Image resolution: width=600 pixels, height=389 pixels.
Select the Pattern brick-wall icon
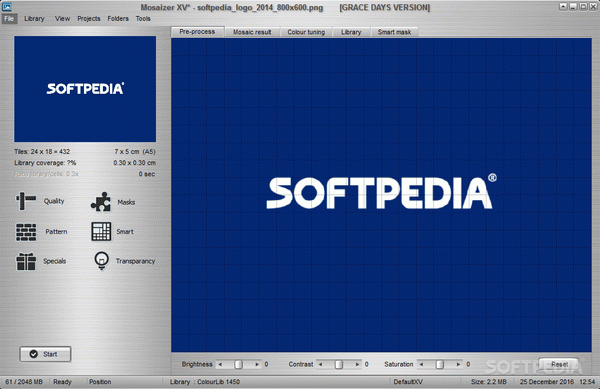(26, 231)
